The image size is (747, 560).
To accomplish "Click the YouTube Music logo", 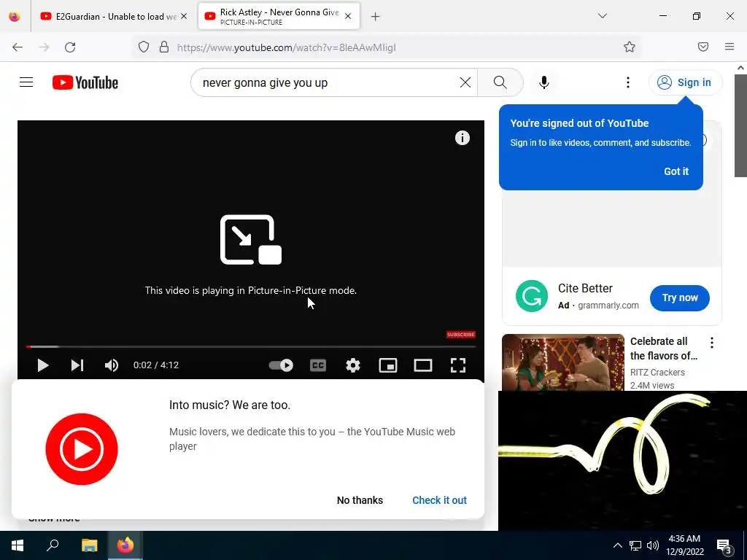I will point(82,449).
